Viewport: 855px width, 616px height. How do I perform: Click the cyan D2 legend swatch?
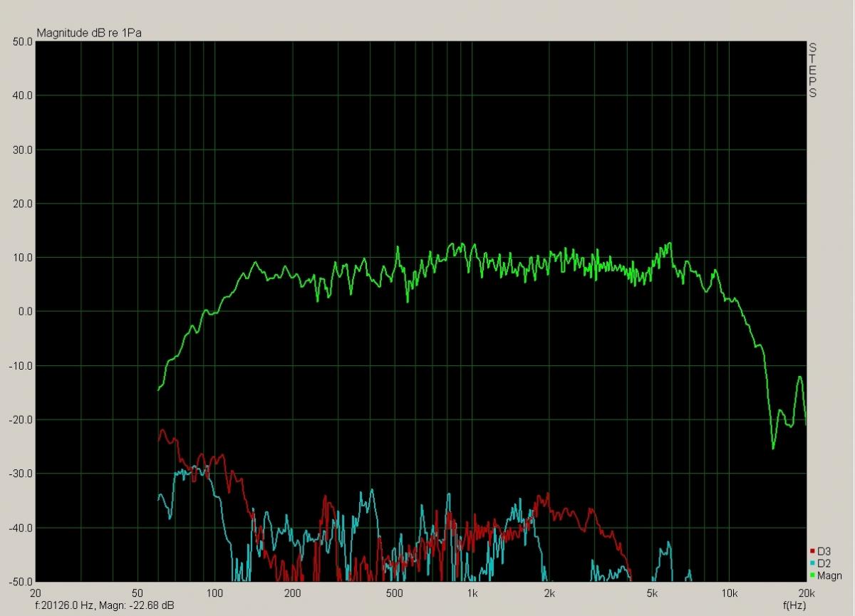pos(812,563)
